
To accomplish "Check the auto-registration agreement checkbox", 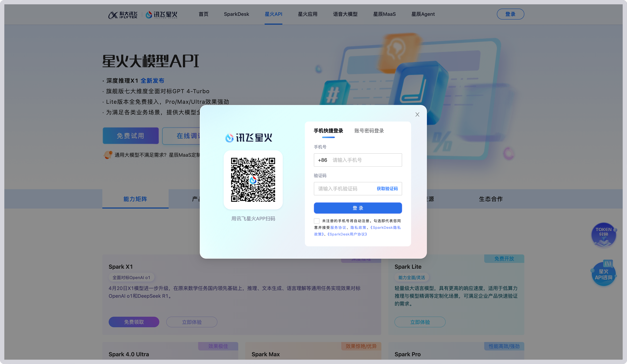I will (x=316, y=221).
